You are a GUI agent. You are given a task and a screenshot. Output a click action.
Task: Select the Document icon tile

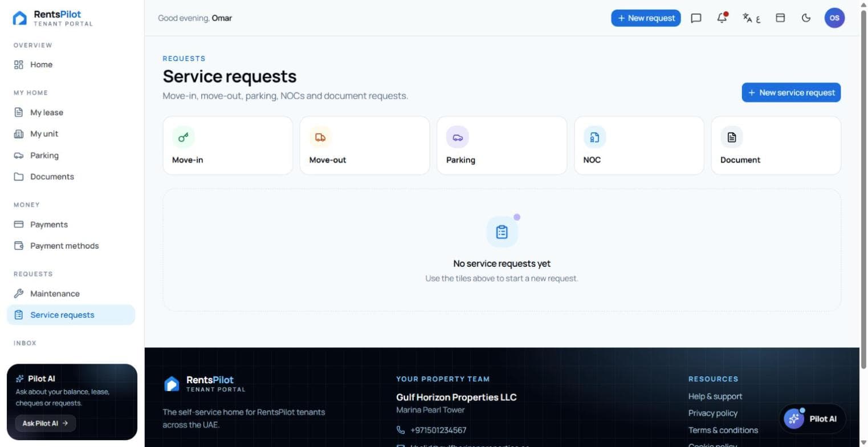point(776,145)
